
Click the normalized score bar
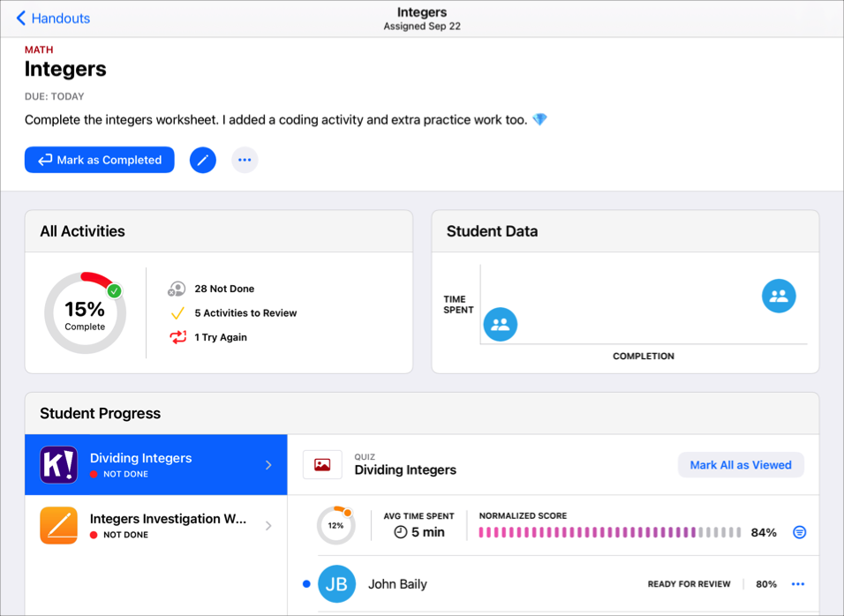coord(610,533)
